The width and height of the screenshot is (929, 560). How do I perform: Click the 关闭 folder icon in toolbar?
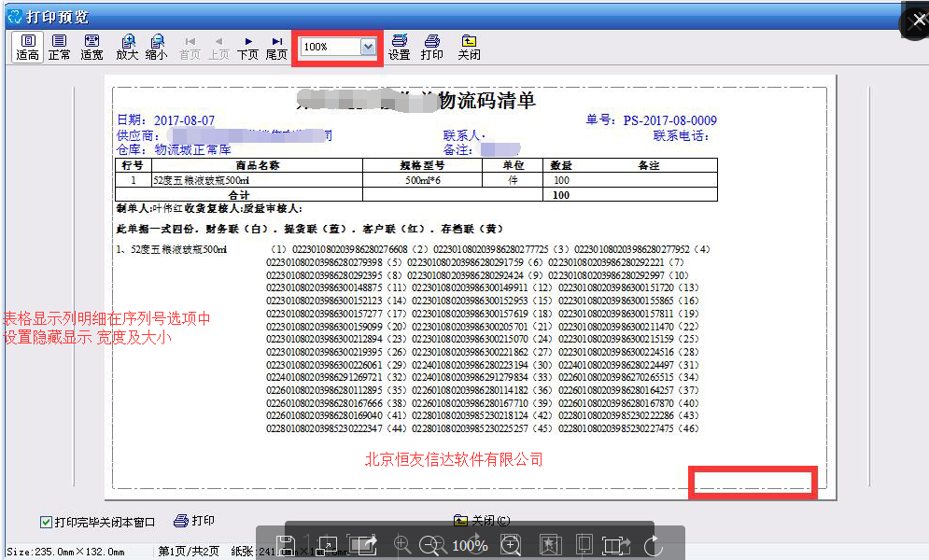pyautogui.click(x=469, y=47)
